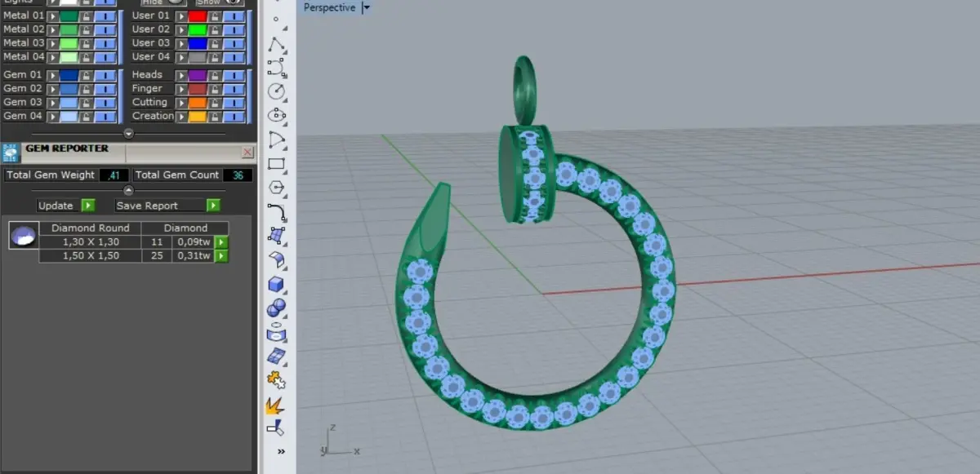Select the Control Point Curve tool
This screenshot has width=980, height=474.
click(276, 67)
